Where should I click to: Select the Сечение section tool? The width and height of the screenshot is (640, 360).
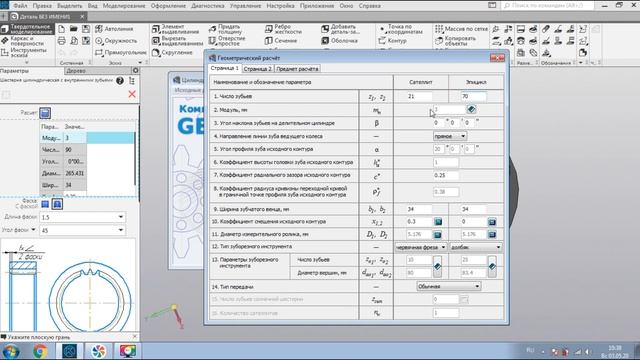(x=281, y=41)
